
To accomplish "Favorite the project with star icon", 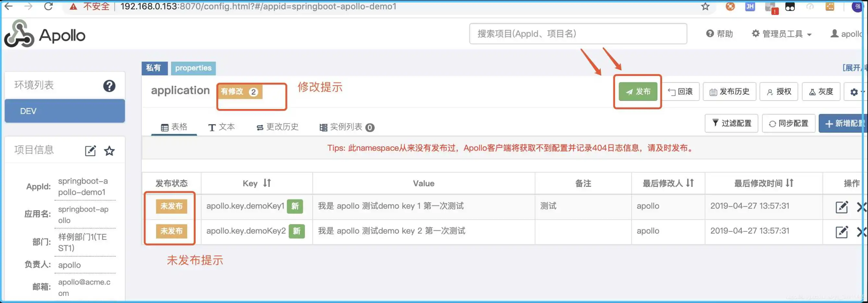I will tap(109, 151).
